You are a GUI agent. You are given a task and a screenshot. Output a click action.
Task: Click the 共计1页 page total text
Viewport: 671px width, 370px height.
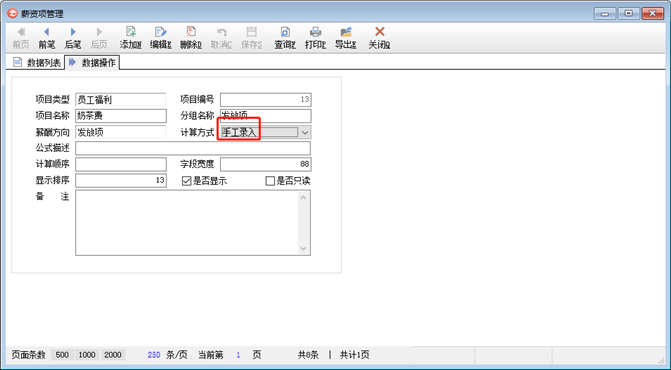point(354,355)
